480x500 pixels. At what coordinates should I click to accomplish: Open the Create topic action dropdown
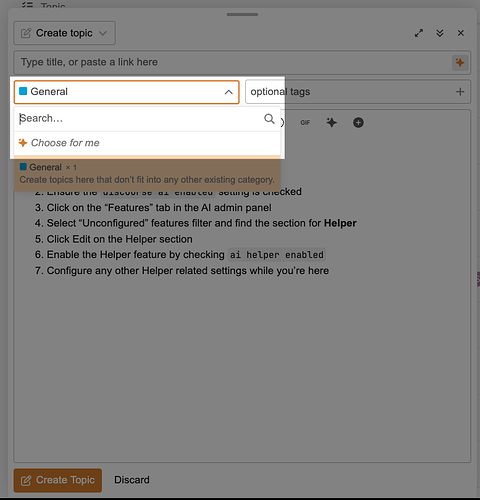coord(64,33)
